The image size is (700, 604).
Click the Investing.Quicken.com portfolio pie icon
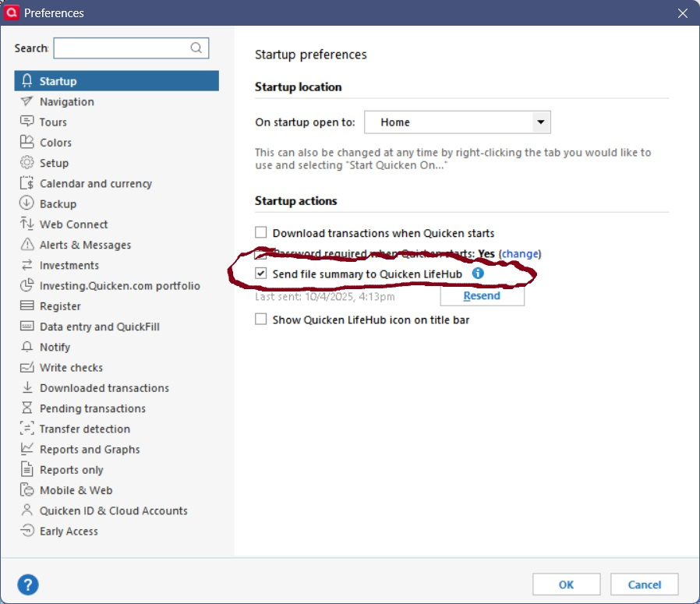(x=27, y=285)
